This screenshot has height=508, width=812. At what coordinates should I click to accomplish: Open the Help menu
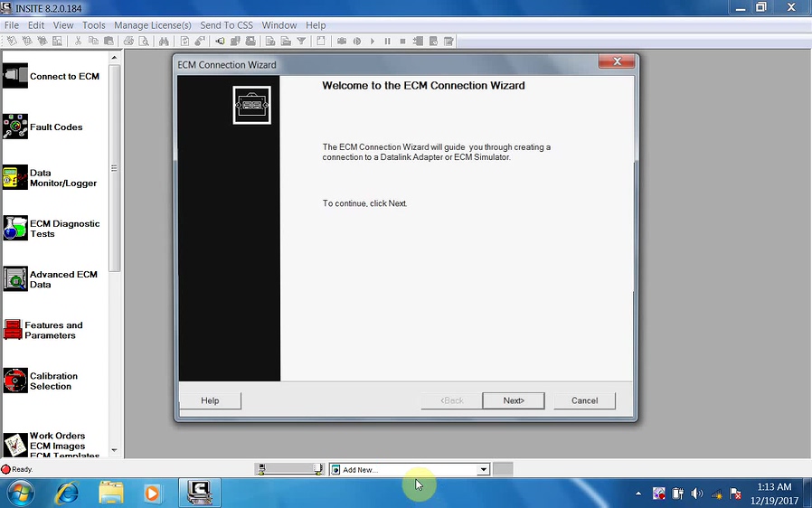(x=316, y=24)
